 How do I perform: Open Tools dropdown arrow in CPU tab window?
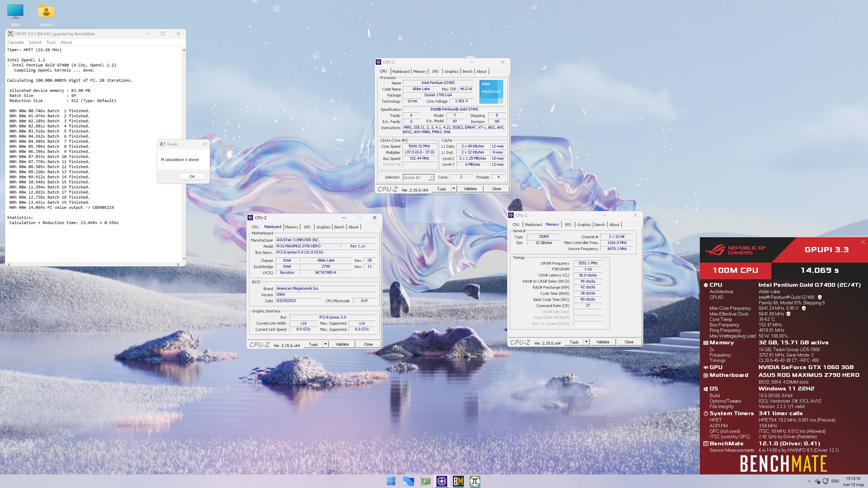[x=454, y=189]
